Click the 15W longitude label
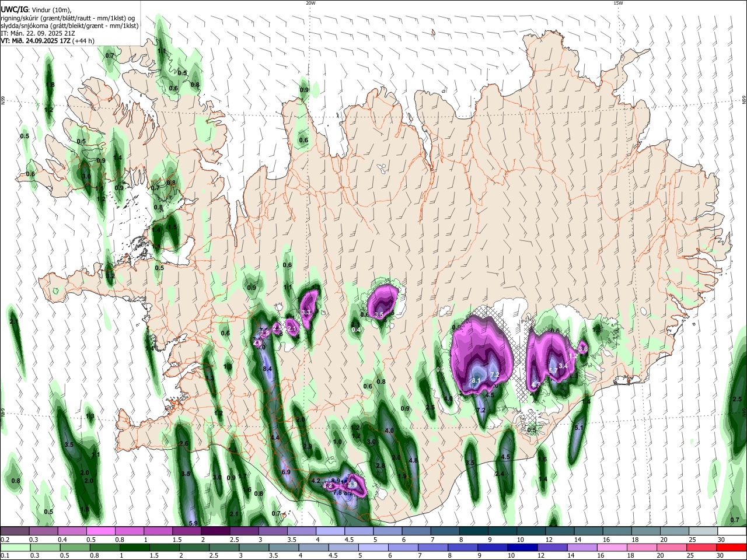Image resolution: width=747 pixels, height=560 pixels. click(618, 3)
